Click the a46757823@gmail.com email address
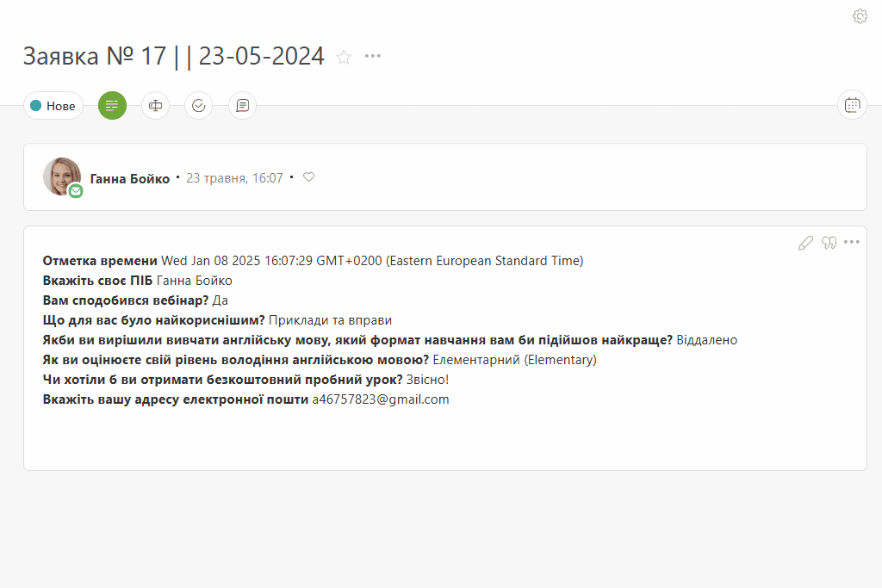 tap(381, 399)
